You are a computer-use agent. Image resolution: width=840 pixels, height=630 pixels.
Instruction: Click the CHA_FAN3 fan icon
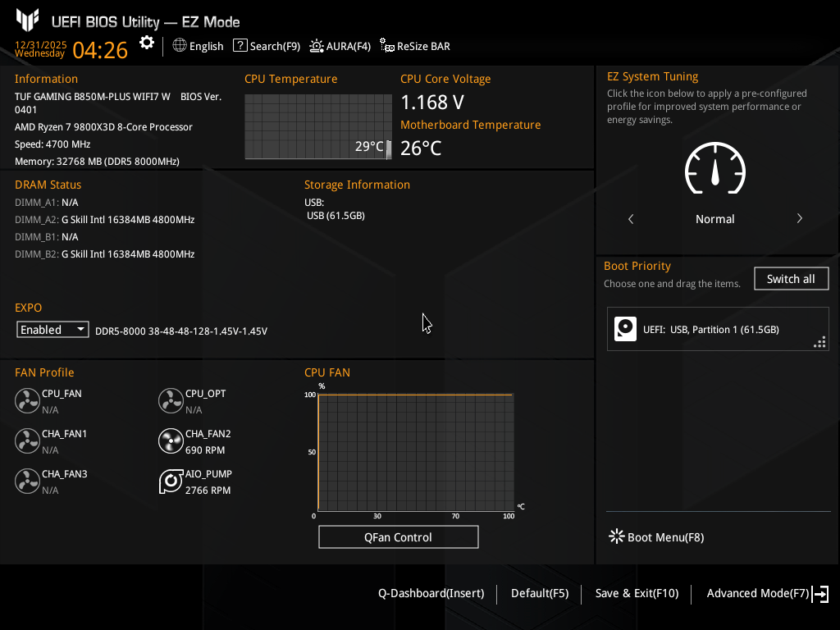[x=27, y=482]
